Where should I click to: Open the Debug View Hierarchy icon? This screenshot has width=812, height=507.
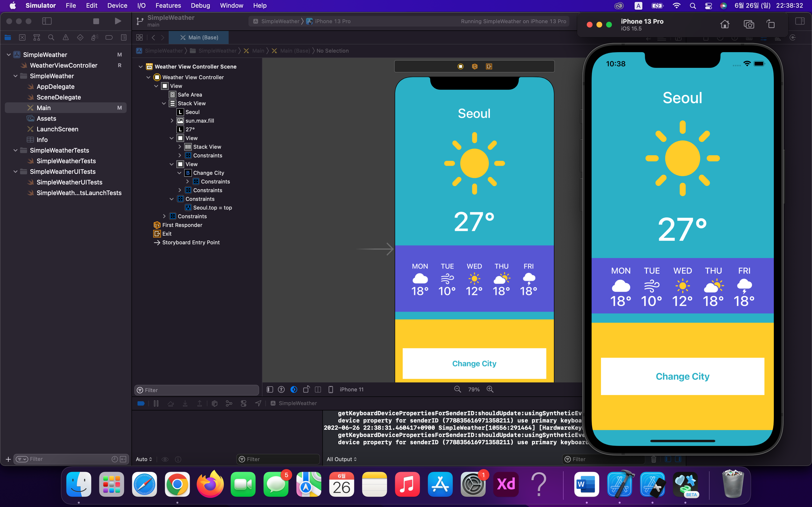215,403
